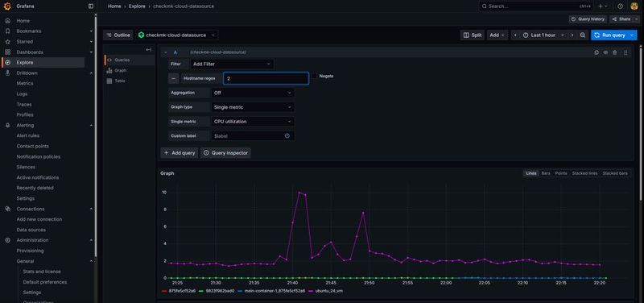The width and height of the screenshot is (644, 303).
Task: Open the Run query interval dropdown arrow
Action: pyautogui.click(x=633, y=35)
